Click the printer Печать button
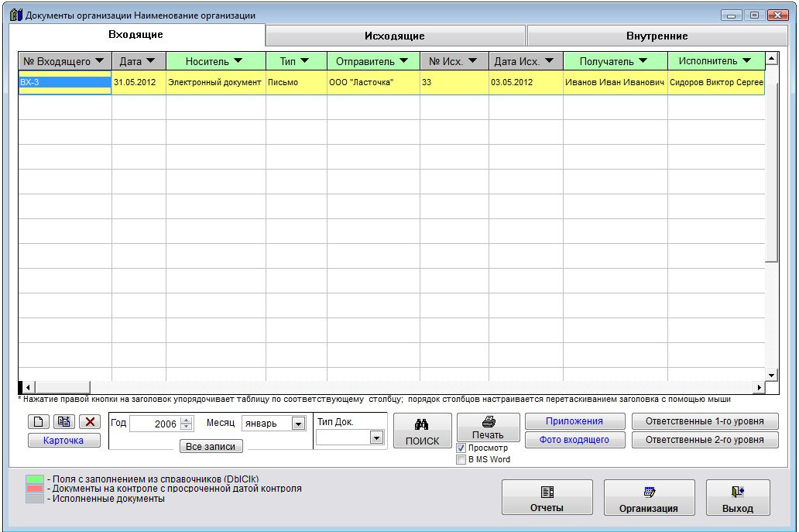 tap(488, 427)
